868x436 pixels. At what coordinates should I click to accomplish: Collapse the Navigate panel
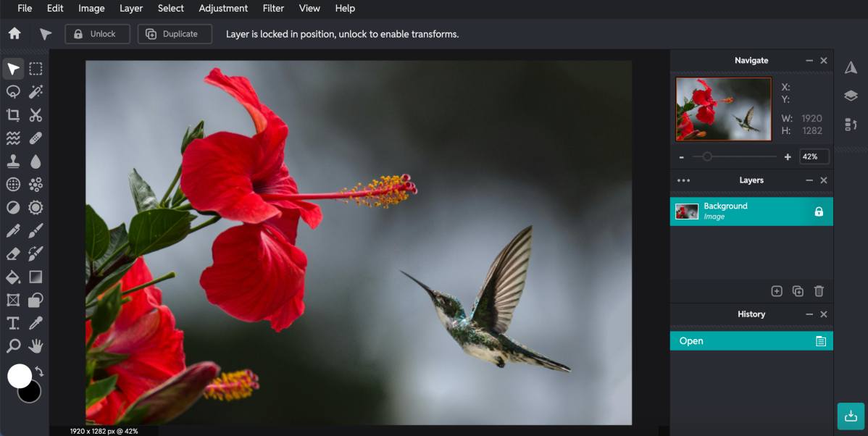[x=809, y=60]
